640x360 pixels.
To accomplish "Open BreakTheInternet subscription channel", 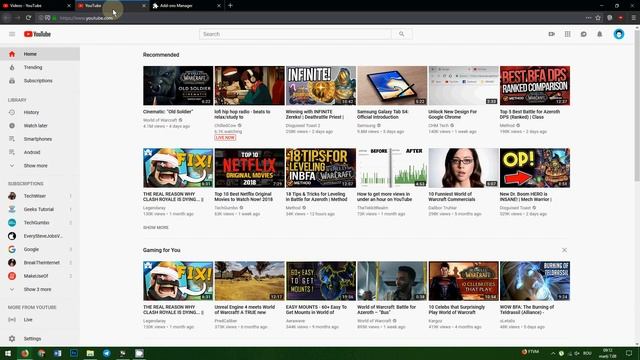I will (40, 263).
